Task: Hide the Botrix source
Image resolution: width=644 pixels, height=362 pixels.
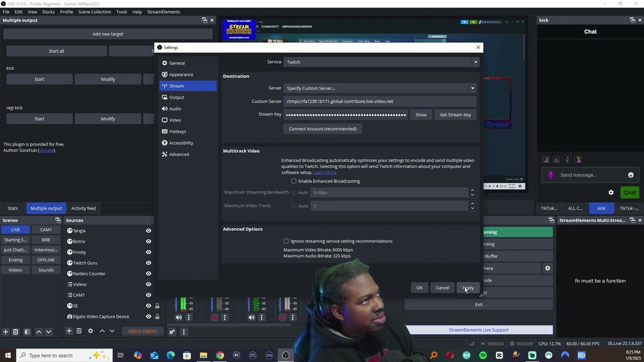Action: click(x=148, y=241)
